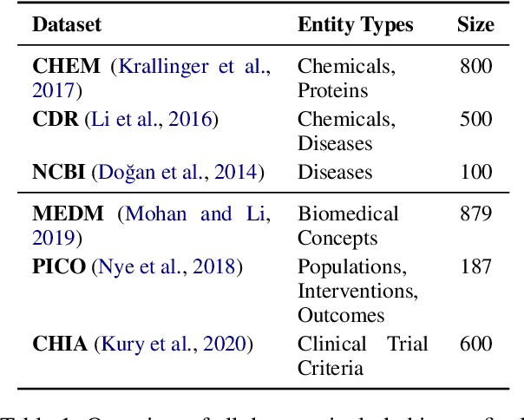Click the size value 879
Viewport: 524px width, 420px height.
pyautogui.click(x=475, y=213)
